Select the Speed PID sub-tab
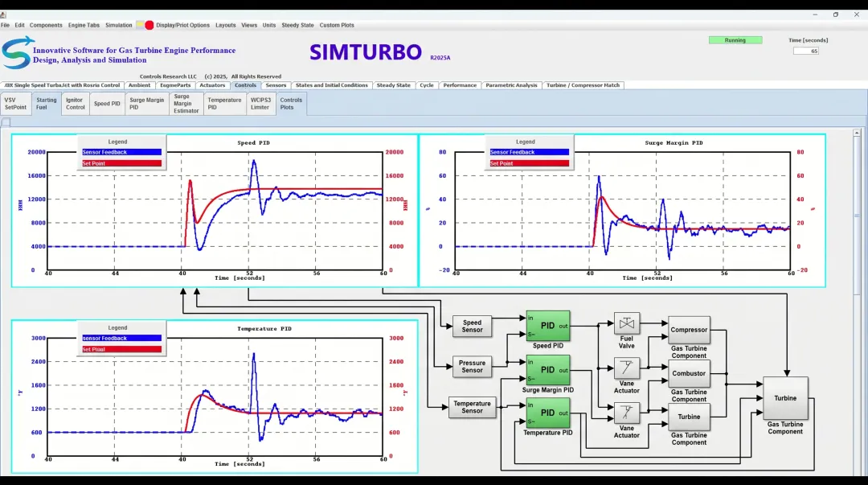Screen dimensions: 868x485 [x=107, y=104]
